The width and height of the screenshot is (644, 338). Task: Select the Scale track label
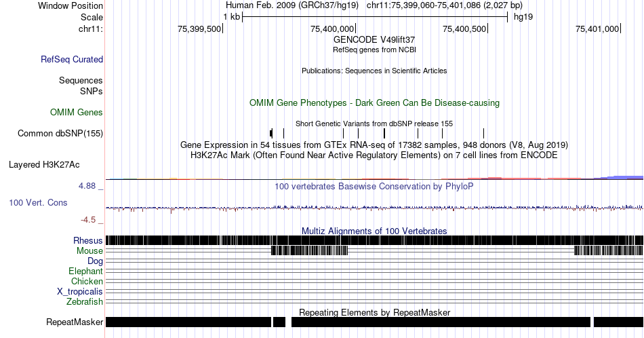tap(92, 17)
